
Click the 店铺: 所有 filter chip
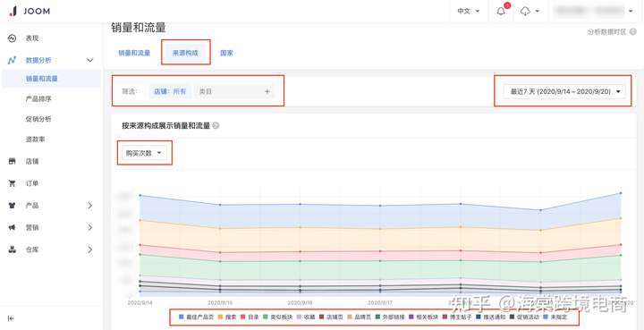tap(170, 91)
